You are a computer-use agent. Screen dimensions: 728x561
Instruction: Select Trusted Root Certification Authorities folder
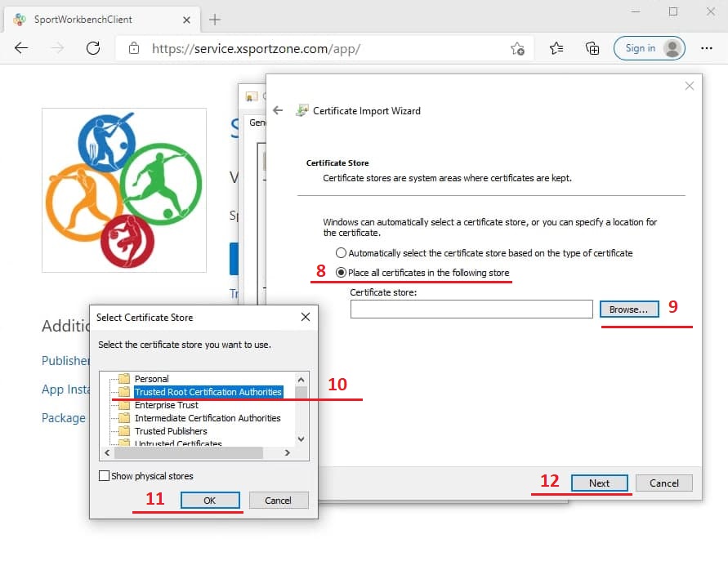coord(208,392)
